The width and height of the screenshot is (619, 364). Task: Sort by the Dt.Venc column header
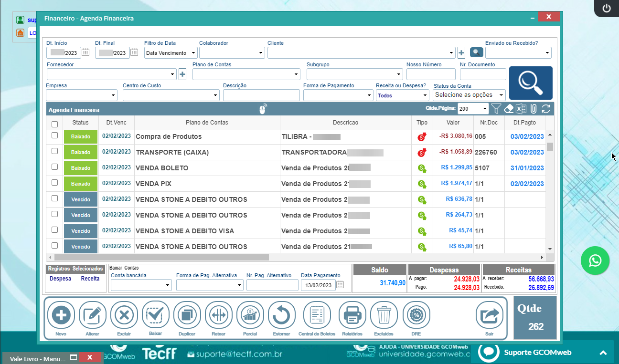coord(117,123)
